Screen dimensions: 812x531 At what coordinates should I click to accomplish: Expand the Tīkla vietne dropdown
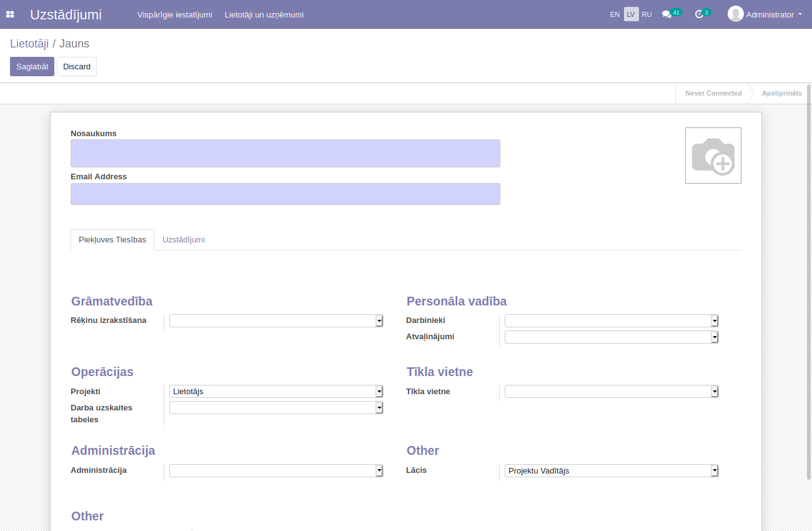pyautogui.click(x=611, y=392)
